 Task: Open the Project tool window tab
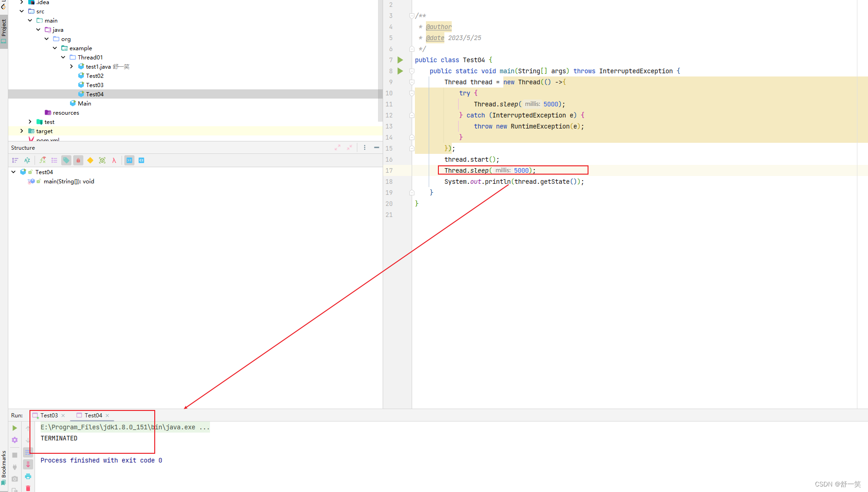(4, 30)
